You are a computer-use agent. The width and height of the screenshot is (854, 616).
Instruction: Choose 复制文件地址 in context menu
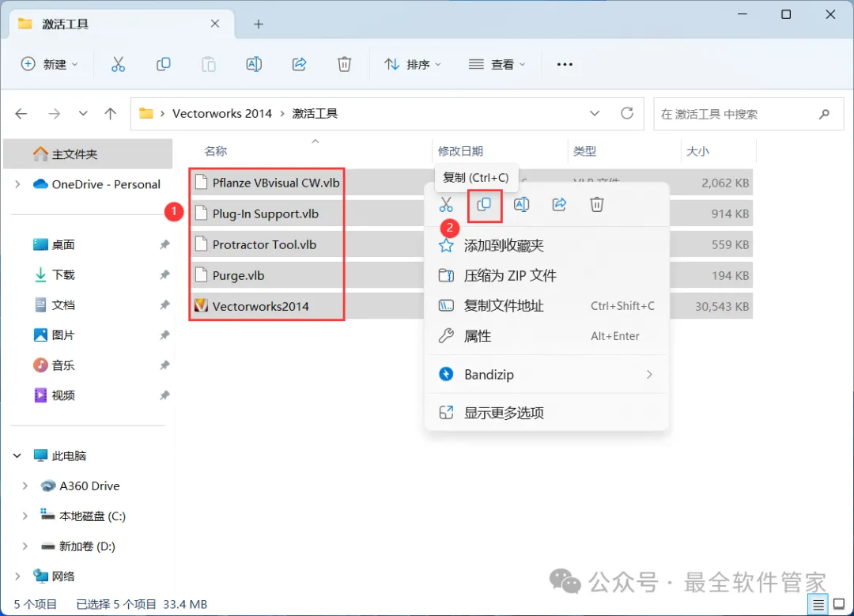click(x=547, y=305)
